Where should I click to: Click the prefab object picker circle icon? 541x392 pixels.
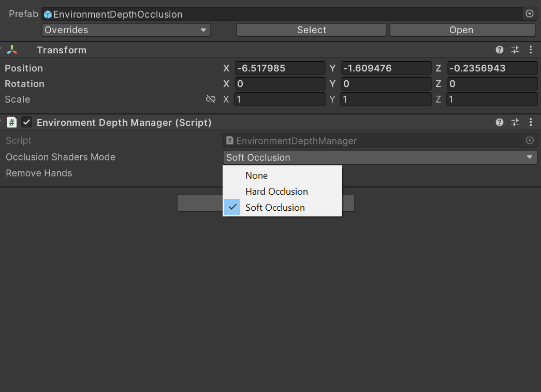[x=529, y=14]
